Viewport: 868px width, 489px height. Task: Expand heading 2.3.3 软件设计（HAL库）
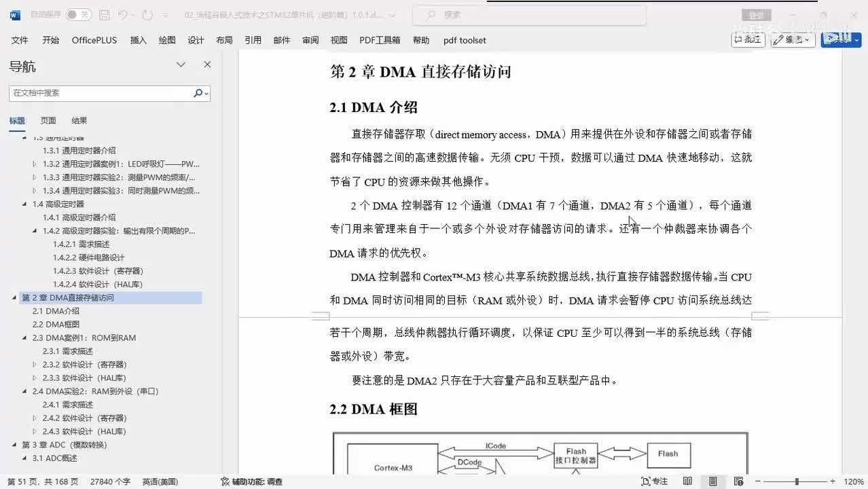click(x=35, y=378)
